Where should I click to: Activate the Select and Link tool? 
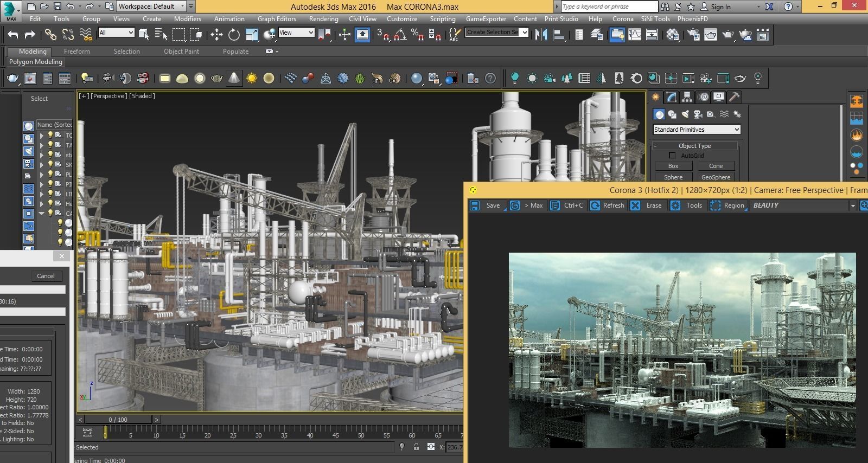[x=50, y=35]
